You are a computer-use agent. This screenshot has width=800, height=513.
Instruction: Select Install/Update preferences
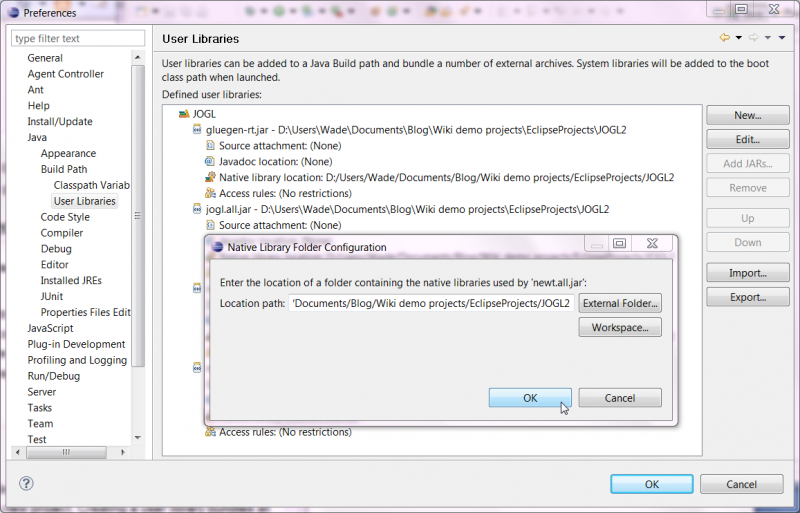click(x=60, y=121)
